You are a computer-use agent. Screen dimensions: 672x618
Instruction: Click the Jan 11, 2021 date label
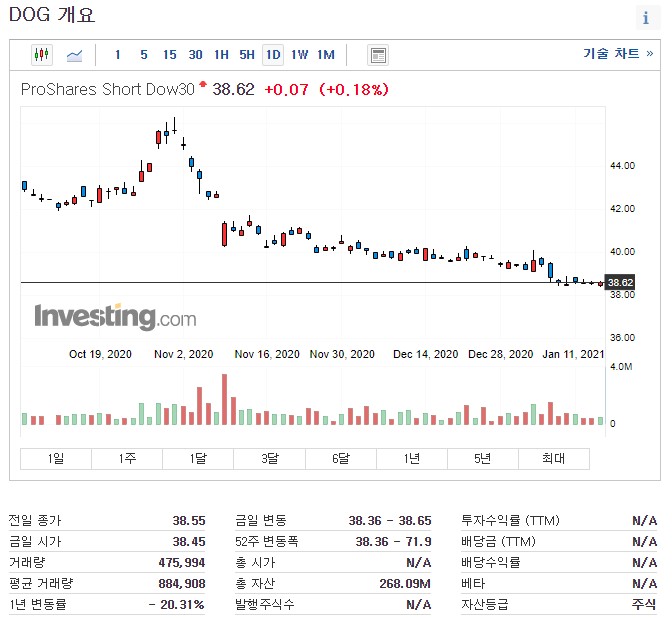[x=573, y=354]
